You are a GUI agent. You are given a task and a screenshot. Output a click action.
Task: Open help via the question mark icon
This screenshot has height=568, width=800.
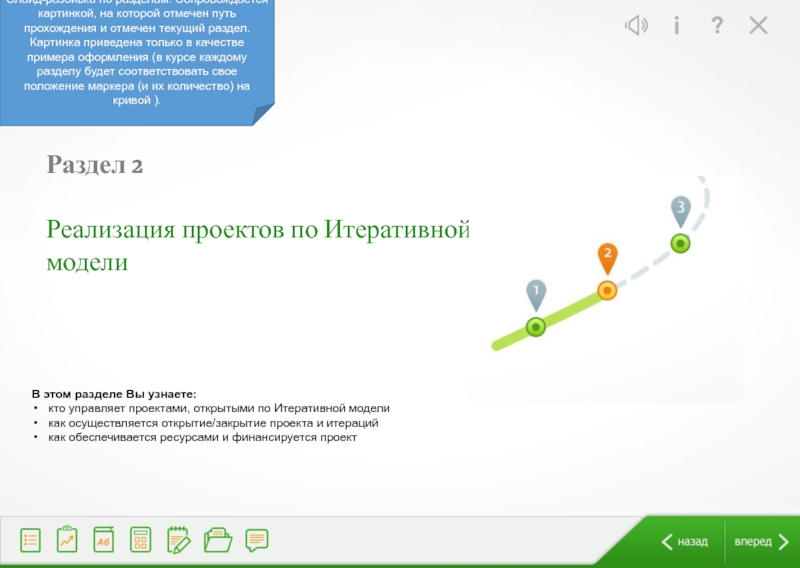pyautogui.click(x=717, y=26)
